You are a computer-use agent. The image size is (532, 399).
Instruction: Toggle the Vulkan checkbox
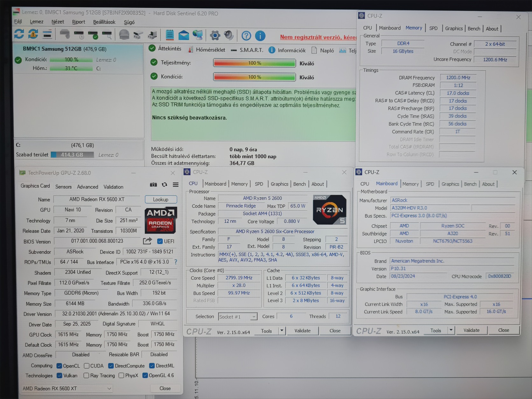point(59,375)
